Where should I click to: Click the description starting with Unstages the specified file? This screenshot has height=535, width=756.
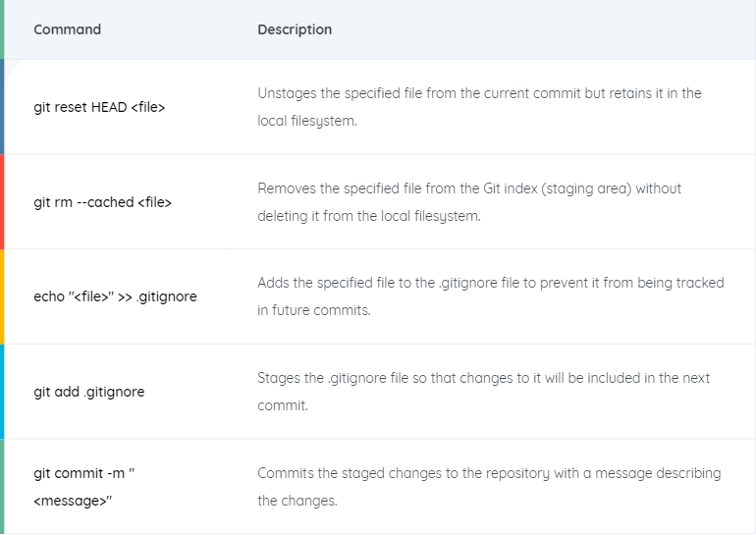click(479, 107)
